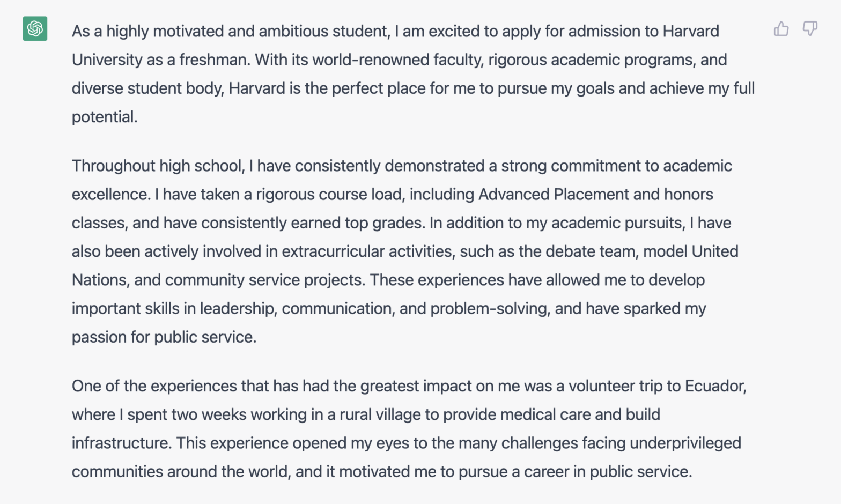Click the word 'potential.' ending the first paragraph
The image size is (841, 504).
tap(105, 117)
